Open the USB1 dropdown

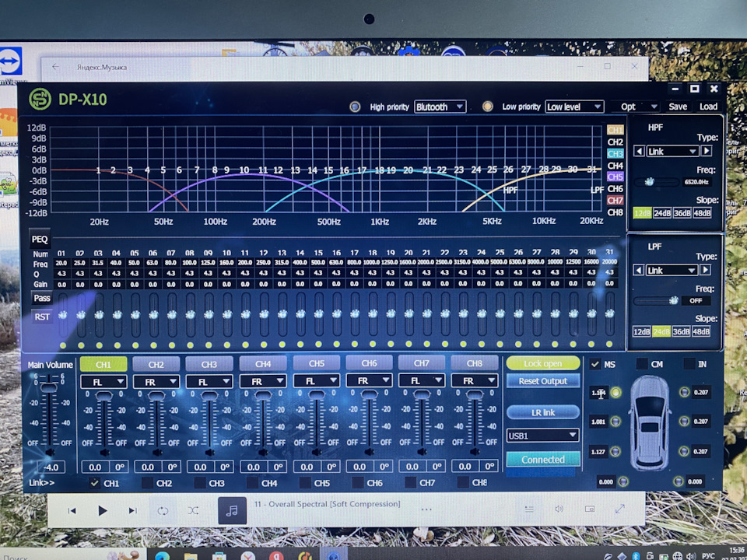coord(542,436)
